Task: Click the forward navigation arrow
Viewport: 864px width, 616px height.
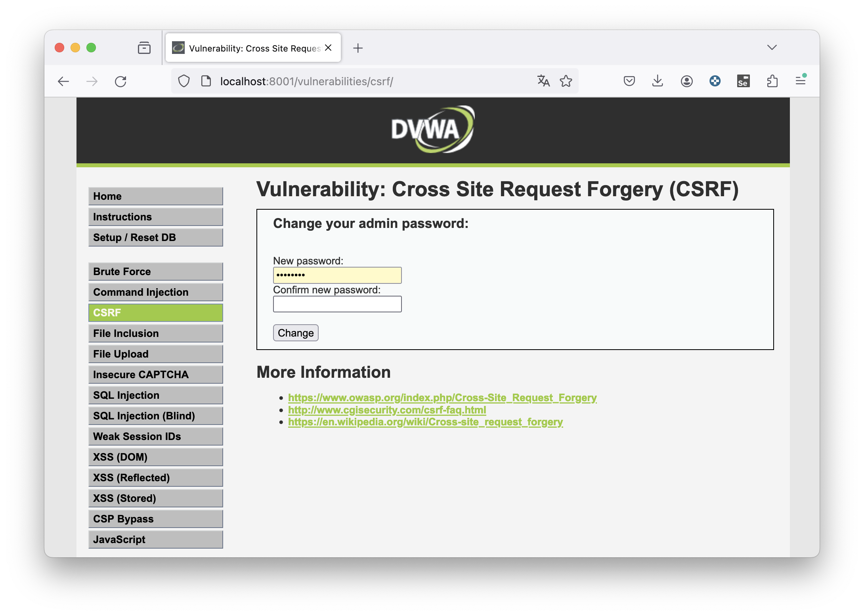Action: click(x=92, y=82)
